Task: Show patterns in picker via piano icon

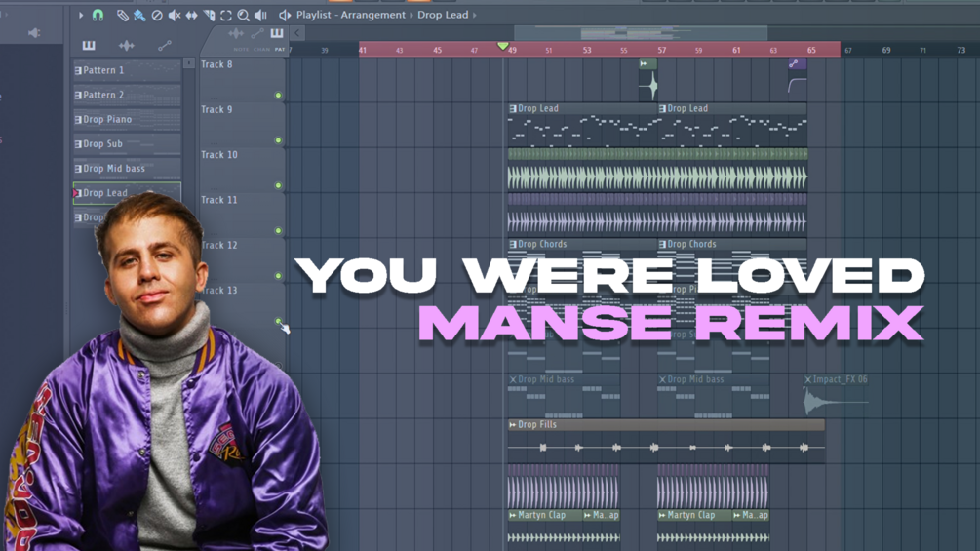Action: [89, 46]
